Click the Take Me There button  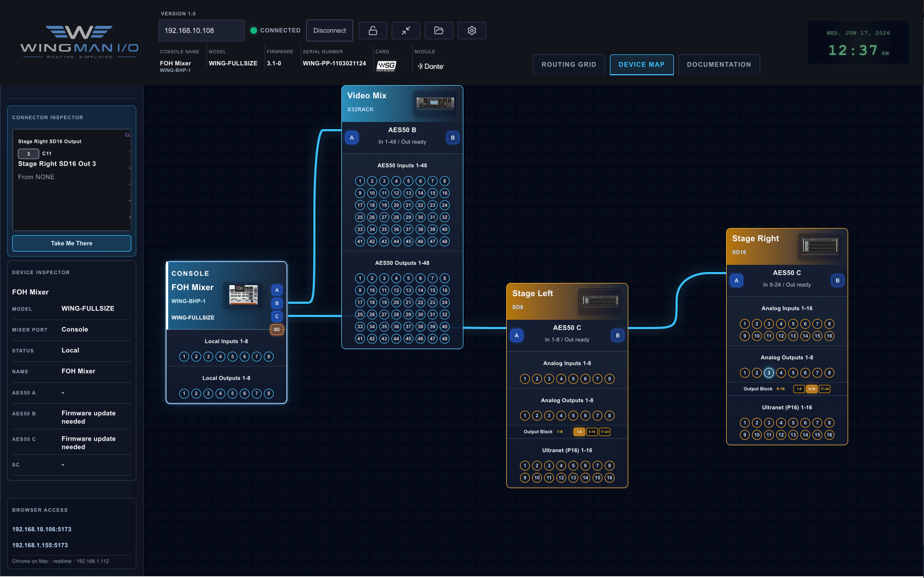coord(71,243)
